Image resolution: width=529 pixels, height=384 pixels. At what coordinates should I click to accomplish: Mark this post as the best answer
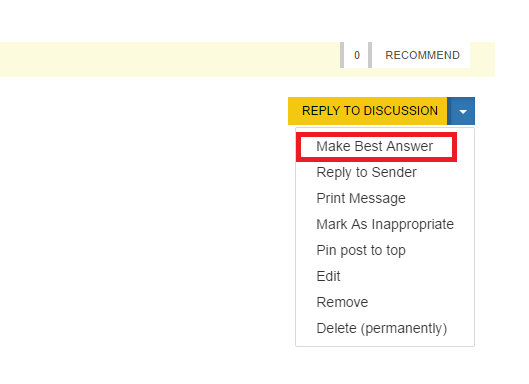[x=376, y=147]
